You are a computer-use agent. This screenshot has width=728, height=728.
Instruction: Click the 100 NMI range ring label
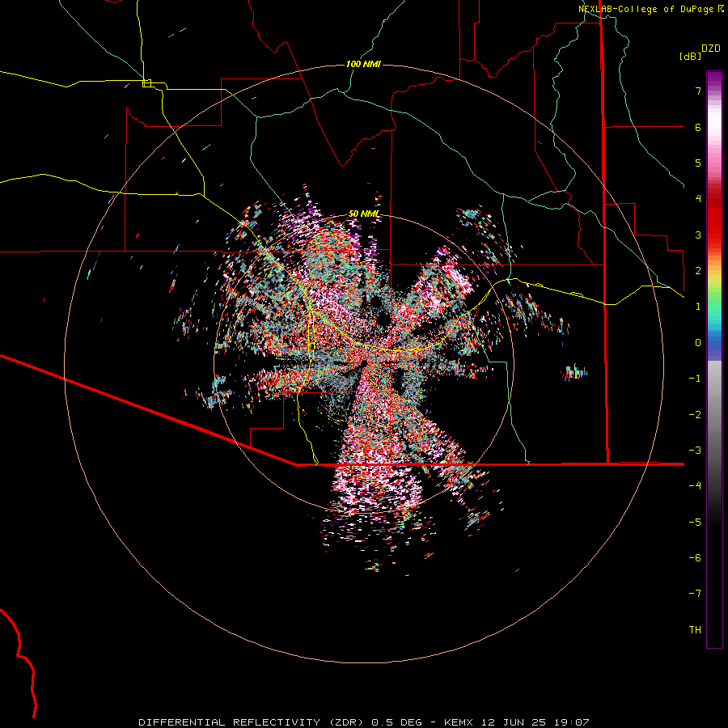pos(363,64)
